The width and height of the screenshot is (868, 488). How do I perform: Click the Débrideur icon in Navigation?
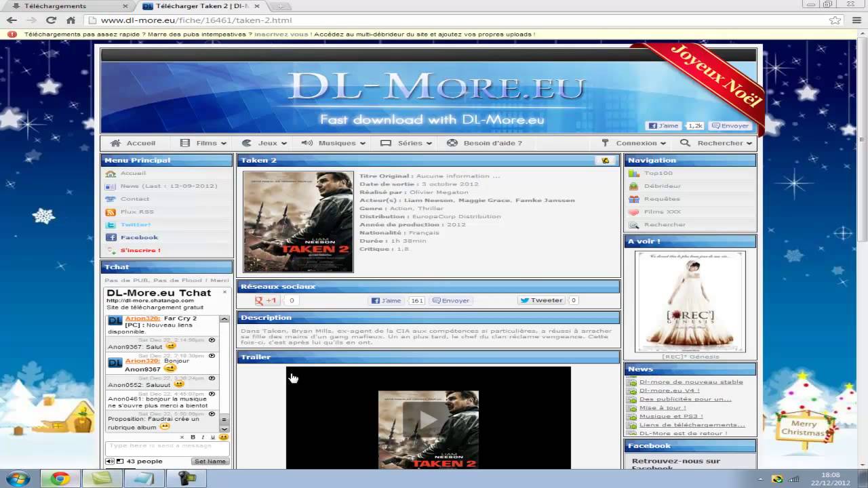tap(633, 186)
